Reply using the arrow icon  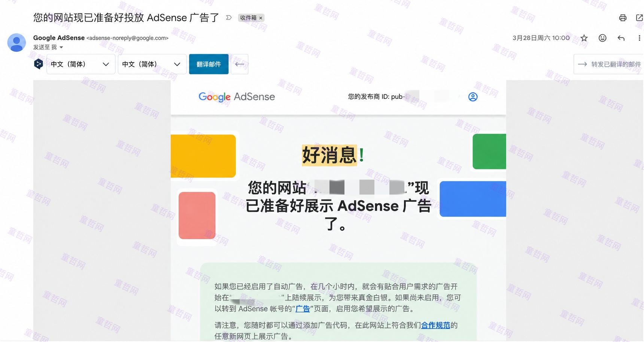(x=621, y=38)
